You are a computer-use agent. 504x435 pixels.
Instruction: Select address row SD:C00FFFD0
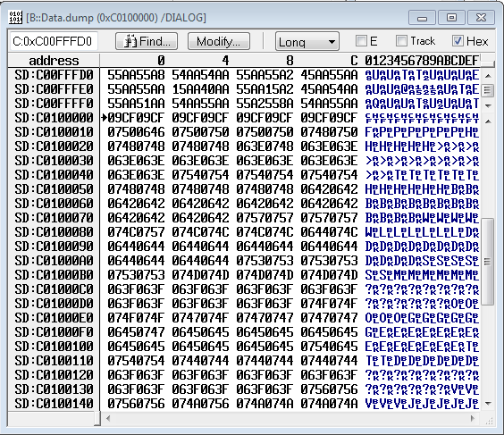[x=54, y=75]
